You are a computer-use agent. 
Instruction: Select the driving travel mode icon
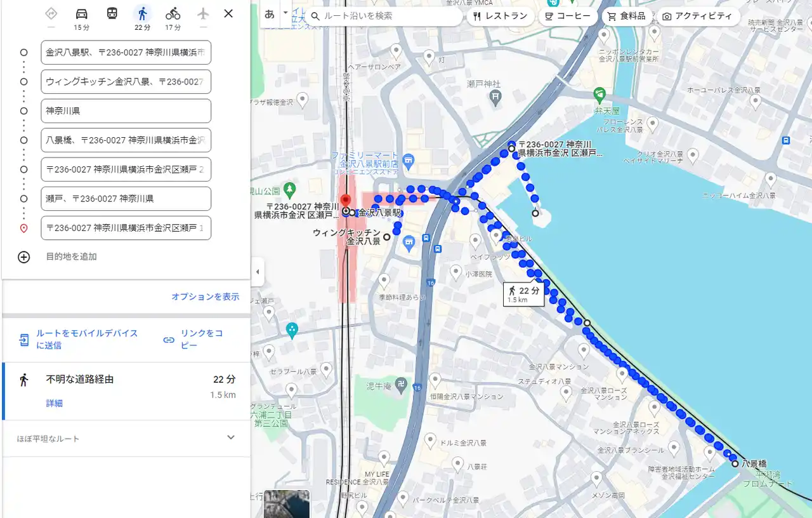pyautogui.click(x=81, y=14)
